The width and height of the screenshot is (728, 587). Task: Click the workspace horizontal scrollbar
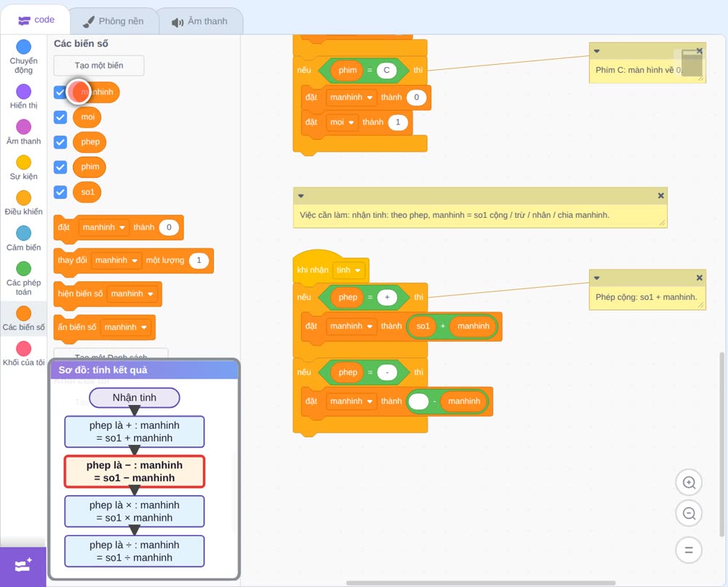(x=481, y=583)
